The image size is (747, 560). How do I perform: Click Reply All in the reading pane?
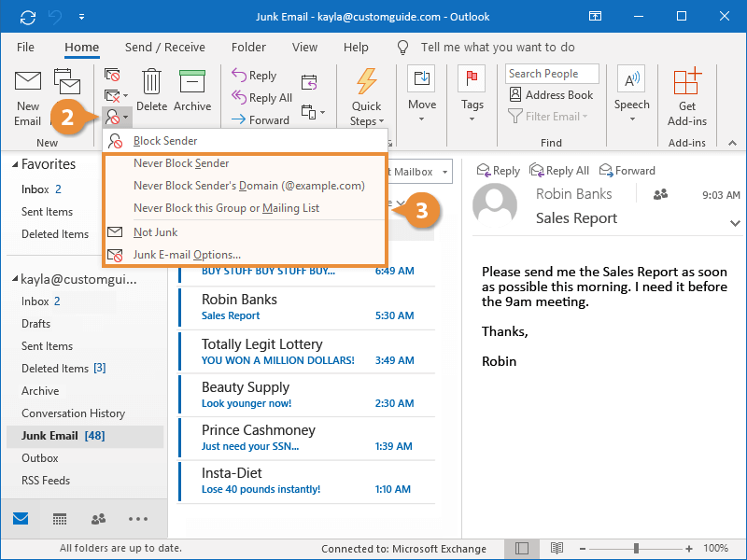(559, 171)
